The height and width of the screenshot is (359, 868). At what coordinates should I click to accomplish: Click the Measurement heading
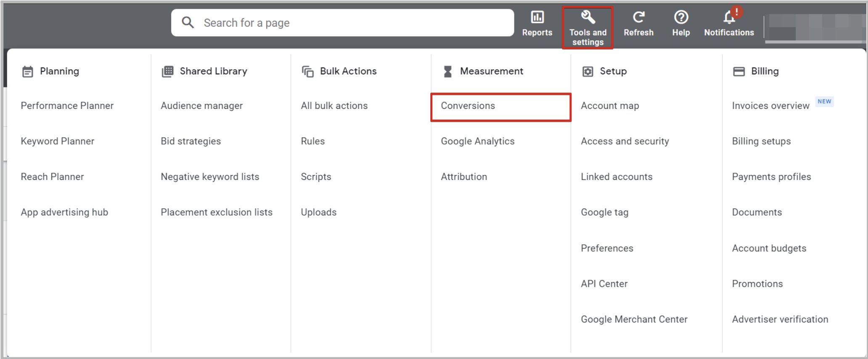(492, 71)
